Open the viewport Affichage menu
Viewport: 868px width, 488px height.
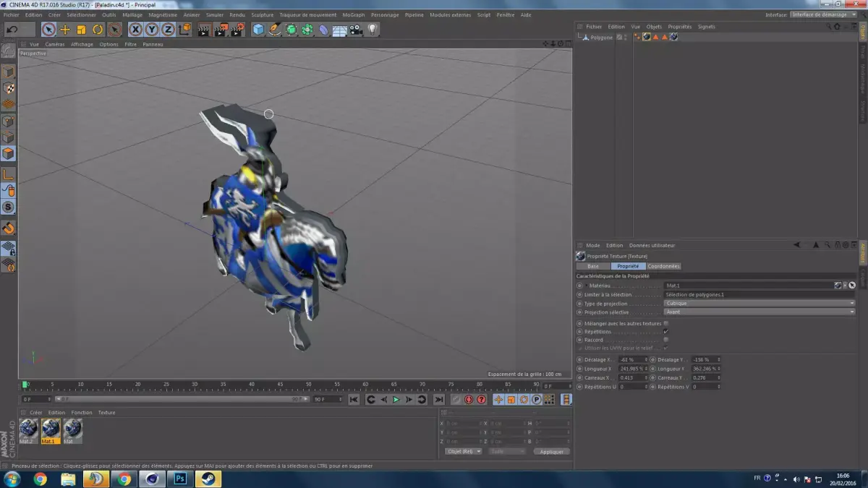pyautogui.click(x=82, y=44)
